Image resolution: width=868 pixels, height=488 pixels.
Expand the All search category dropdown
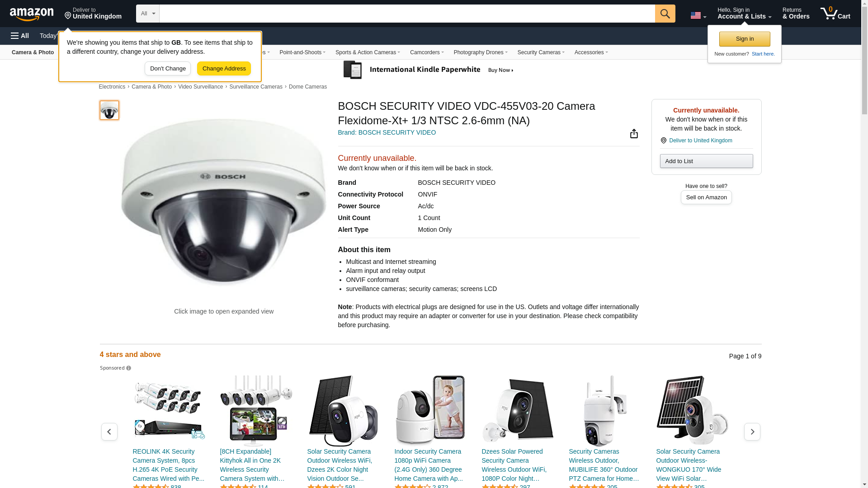pyautogui.click(x=148, y=14)
